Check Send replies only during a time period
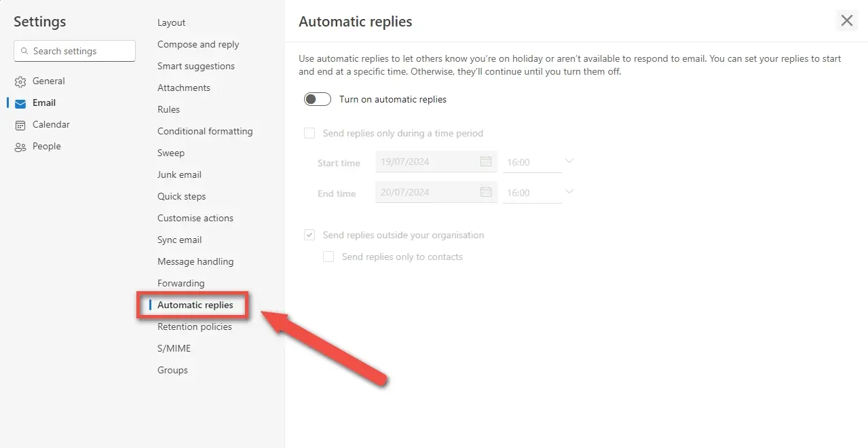Screen dimensions: 868x448 pyautogui.click(x=309, y=133)
